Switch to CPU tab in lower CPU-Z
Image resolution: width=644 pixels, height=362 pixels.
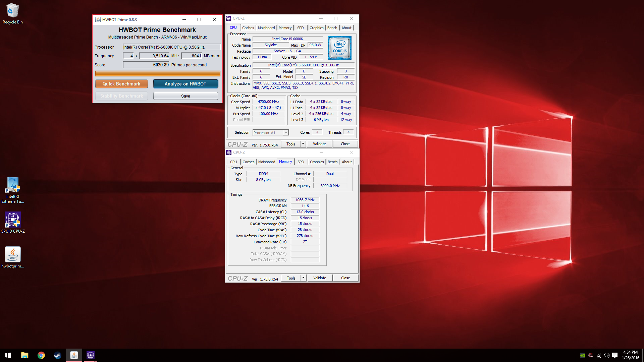pyautogui.click(x=233, y=162)
